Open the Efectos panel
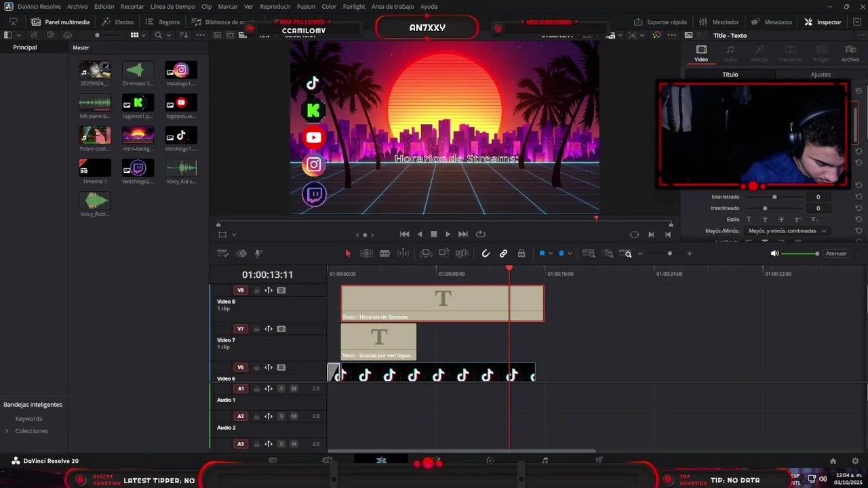 (x=118, y=22)
